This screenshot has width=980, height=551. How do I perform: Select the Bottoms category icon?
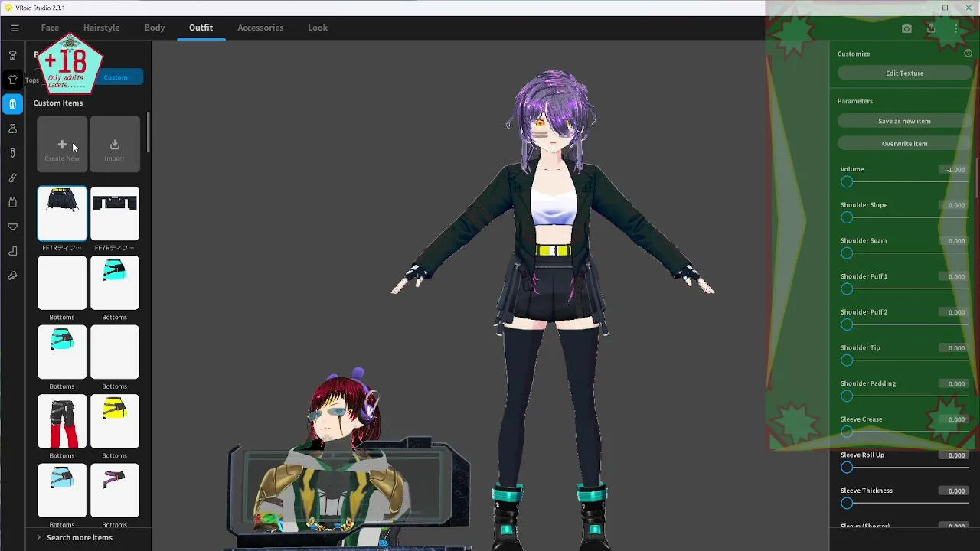12,104
